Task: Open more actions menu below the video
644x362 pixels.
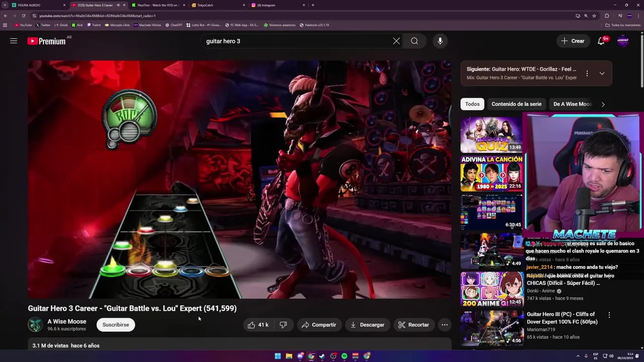Action: (444, 325)
